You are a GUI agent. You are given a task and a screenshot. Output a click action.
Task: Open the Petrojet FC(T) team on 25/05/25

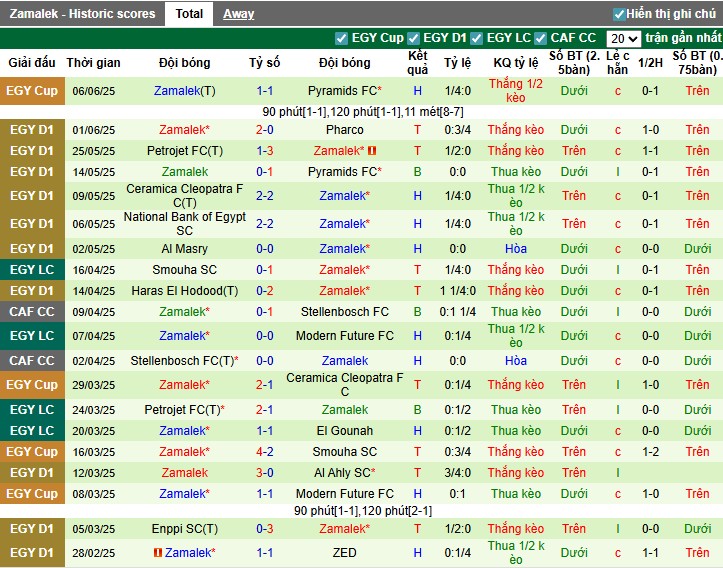click(184, 151)
